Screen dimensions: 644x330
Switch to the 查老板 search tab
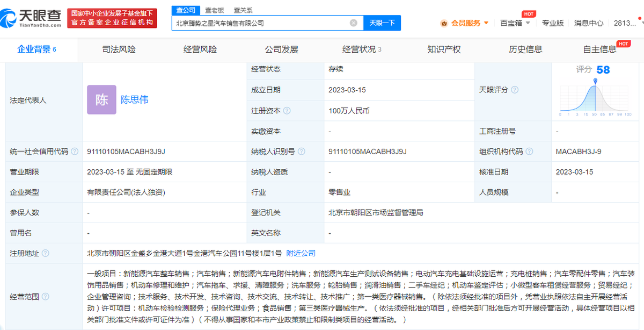[215, 10]
